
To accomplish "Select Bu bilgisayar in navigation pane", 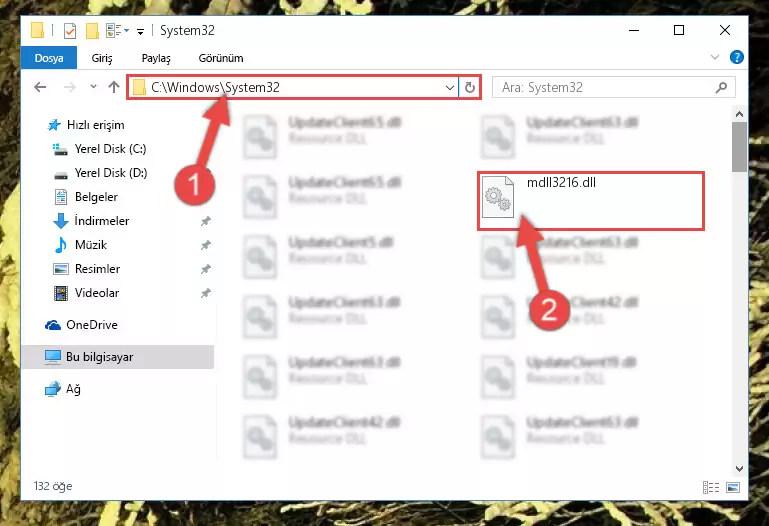I will (x=118, y=356).
